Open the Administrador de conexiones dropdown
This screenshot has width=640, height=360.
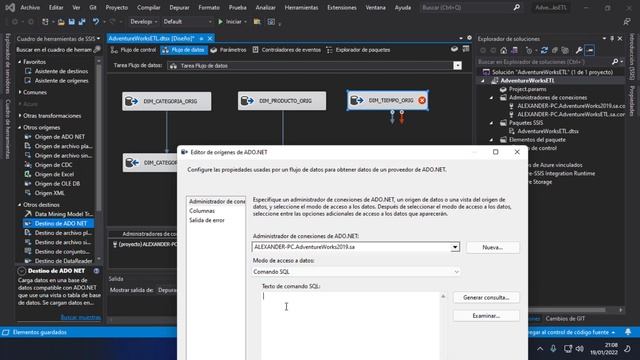coord(455,247)
